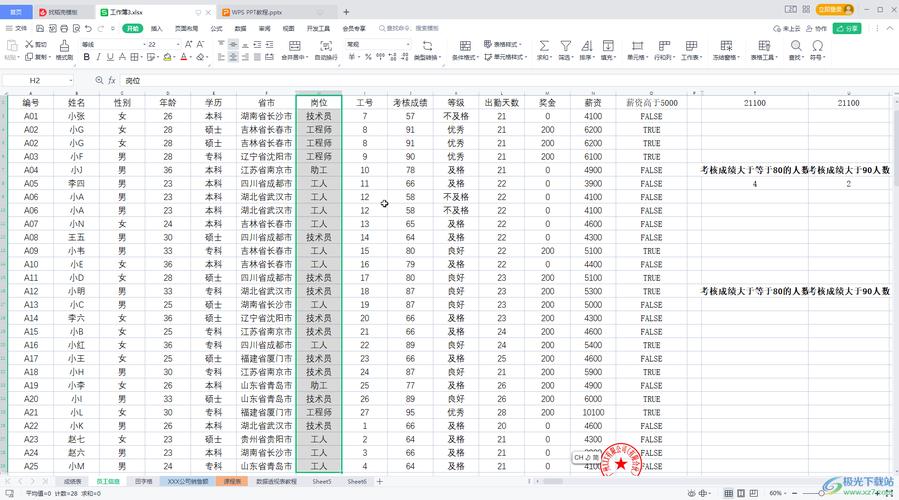Switch to the View (视图) tab
Viewport: 899px width, 500px height.
288,28
